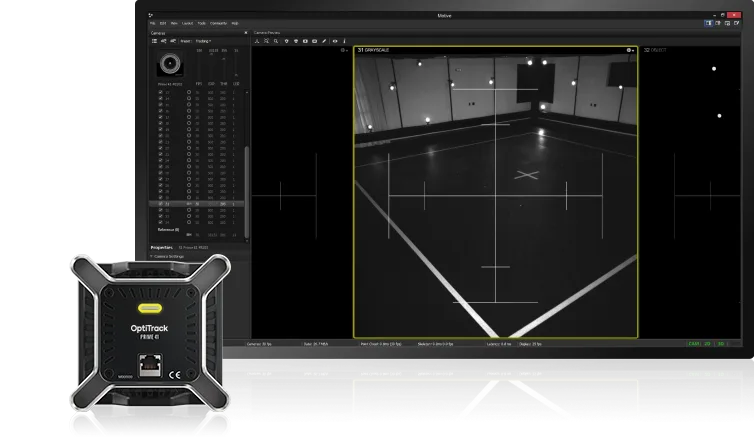754x443 pixels.
Task: Click the list view icon in Cameras panel
Action: click(154, 41)
